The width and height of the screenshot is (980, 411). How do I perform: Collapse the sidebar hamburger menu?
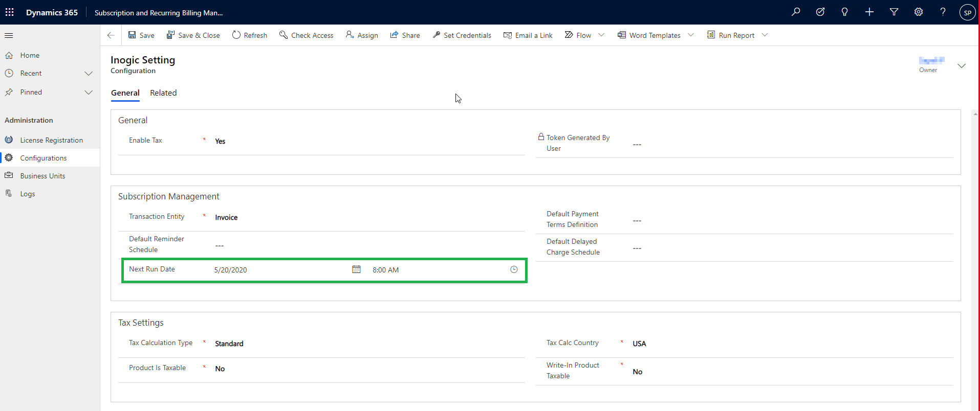coord(9,35)
